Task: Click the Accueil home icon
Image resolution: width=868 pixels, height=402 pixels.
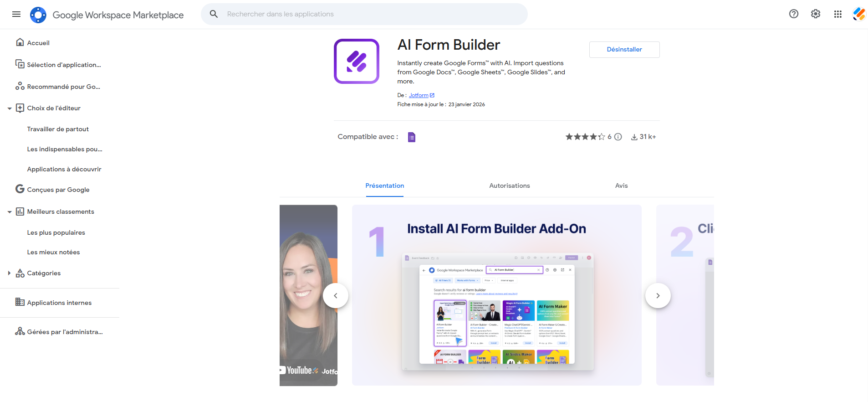Action: point(20,42)
